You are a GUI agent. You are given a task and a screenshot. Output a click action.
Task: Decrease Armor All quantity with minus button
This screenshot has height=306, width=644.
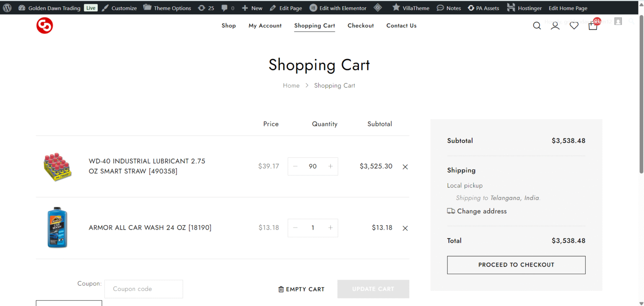tap(295, 228)
